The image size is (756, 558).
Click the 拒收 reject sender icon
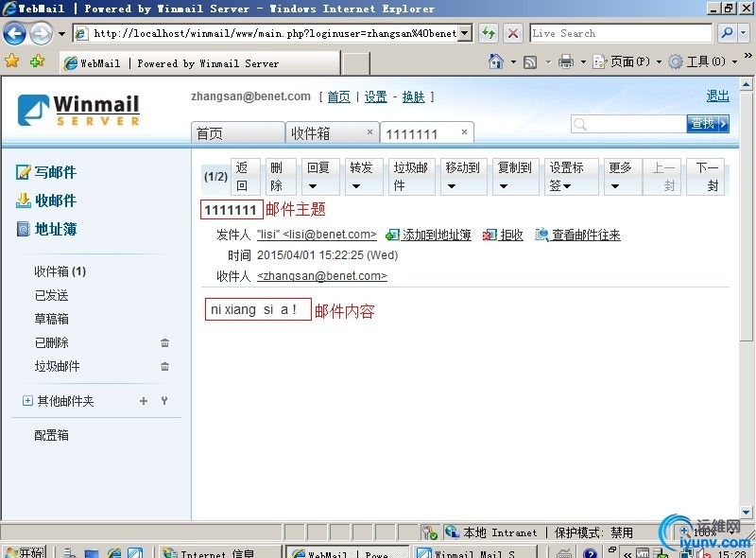[x=490, y=235]
